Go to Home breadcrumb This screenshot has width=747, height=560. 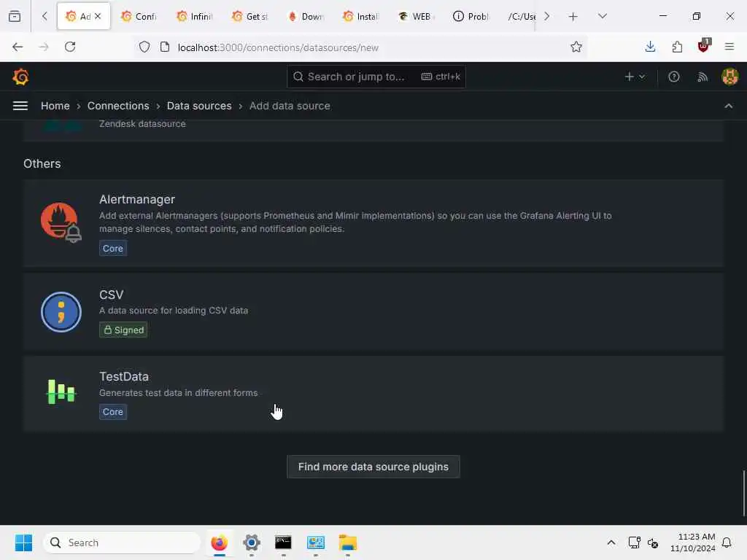click(x=55, y=106)
